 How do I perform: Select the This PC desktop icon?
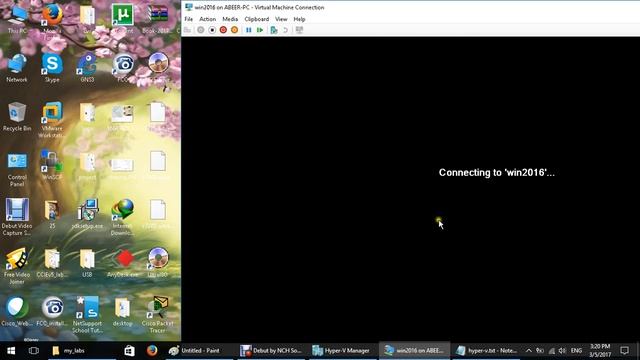pos(17,19)
